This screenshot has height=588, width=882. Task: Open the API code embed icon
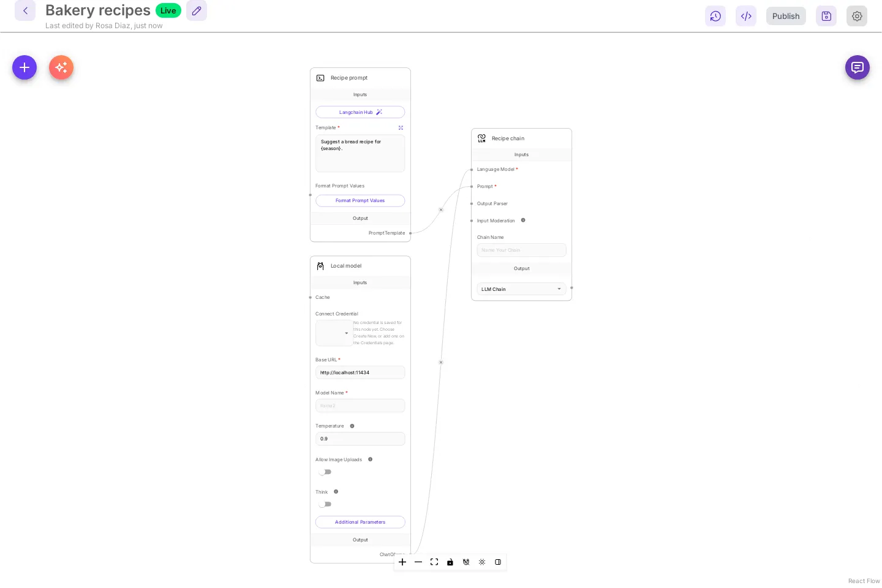pos(746,16)
